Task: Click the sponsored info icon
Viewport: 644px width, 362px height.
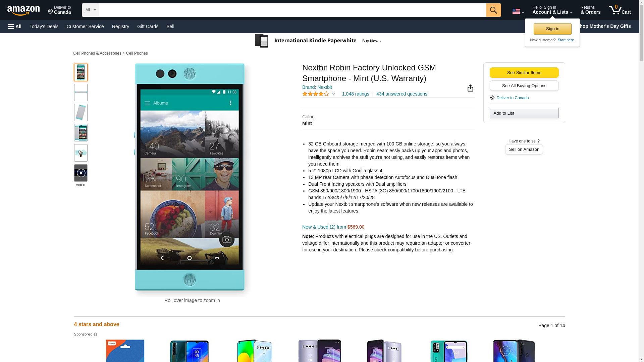Action: click(95, 335)
